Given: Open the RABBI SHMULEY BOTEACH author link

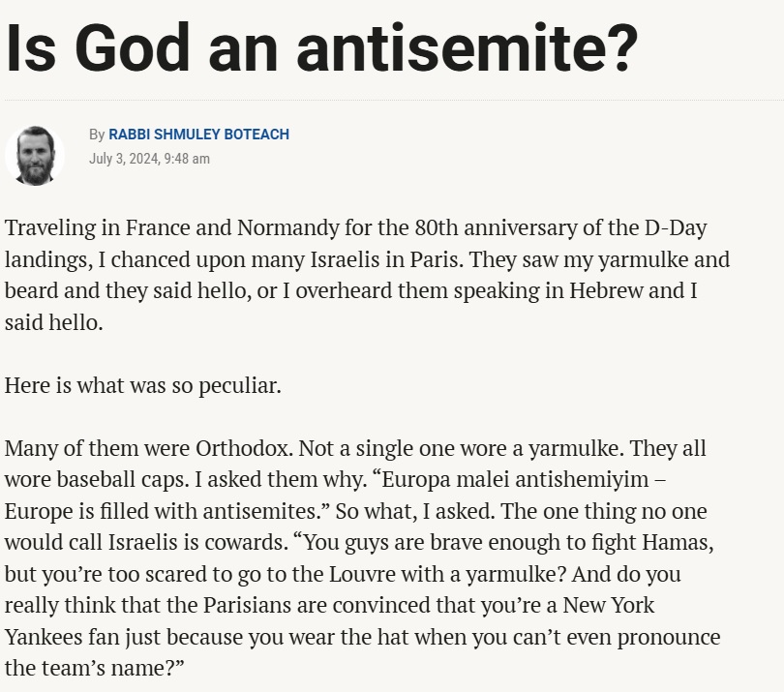Looking at the screenshot, I should click(198, 135).
